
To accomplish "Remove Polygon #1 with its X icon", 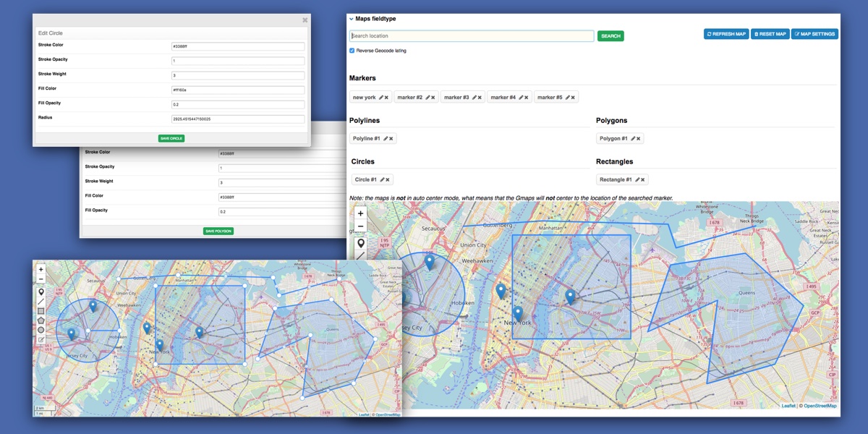I will click(639, 139).
